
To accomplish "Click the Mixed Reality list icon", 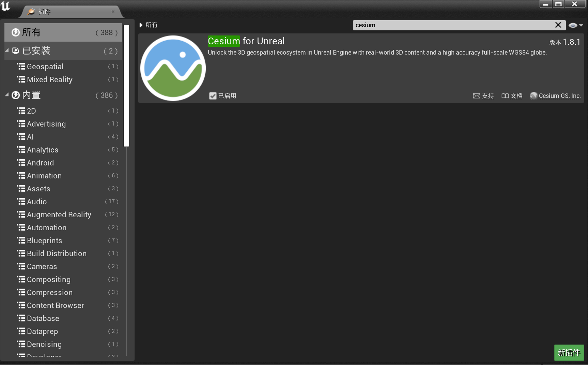I will coord(21,79).
